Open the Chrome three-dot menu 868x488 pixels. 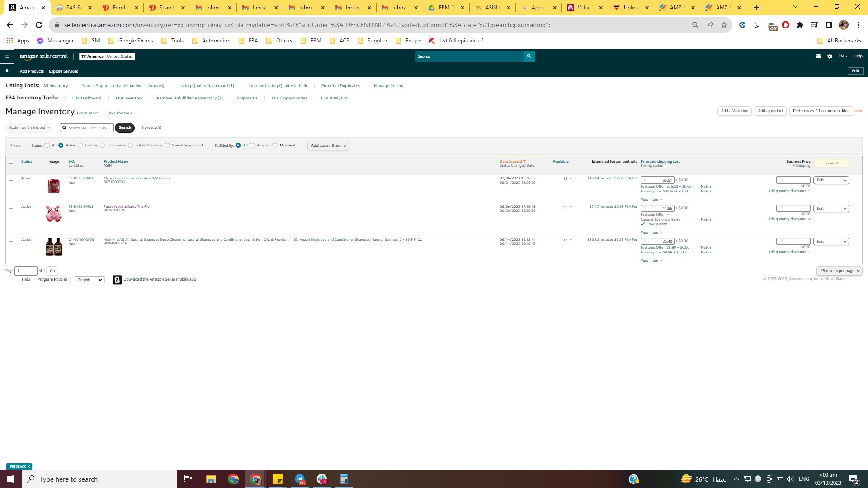[x=858, y=25]
